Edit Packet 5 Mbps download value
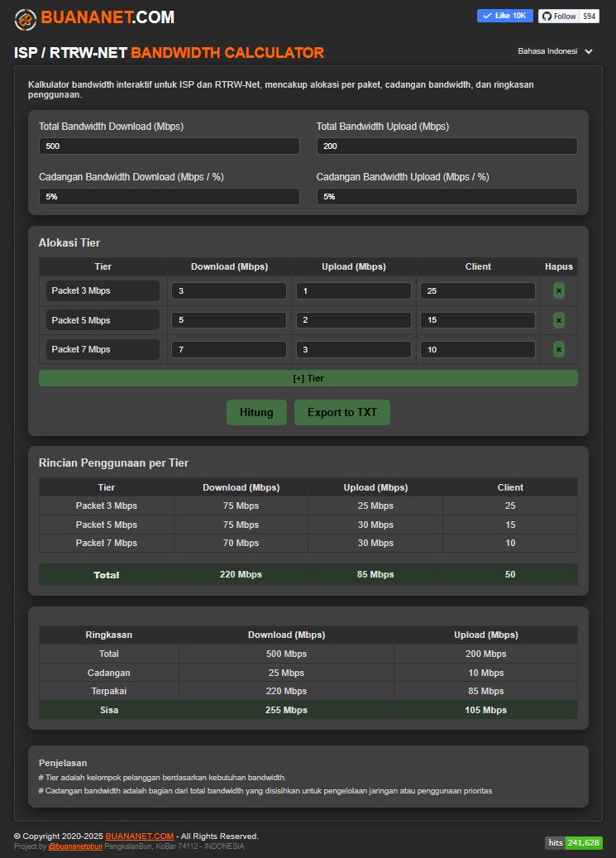This screenshot has width=616, height=858. point(229,320)
